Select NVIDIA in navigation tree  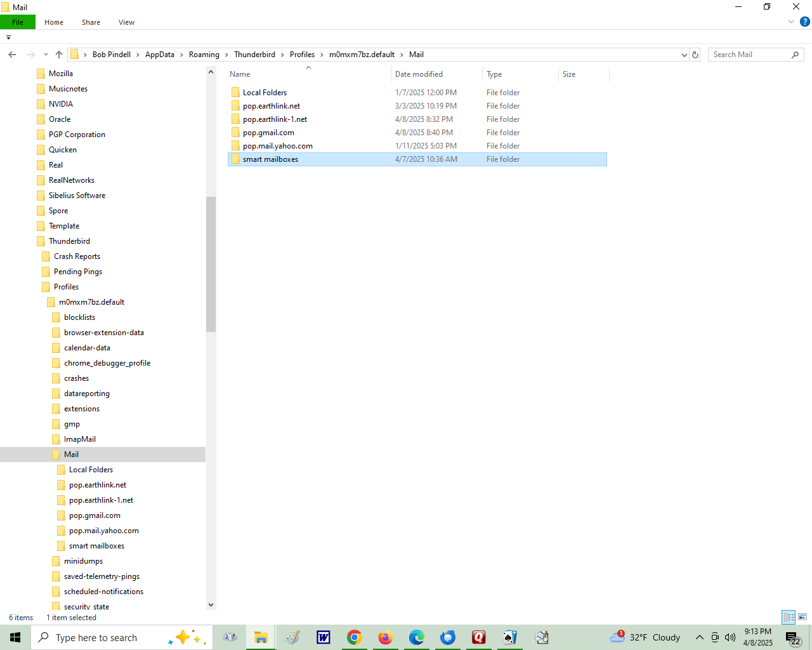point(61,104)
